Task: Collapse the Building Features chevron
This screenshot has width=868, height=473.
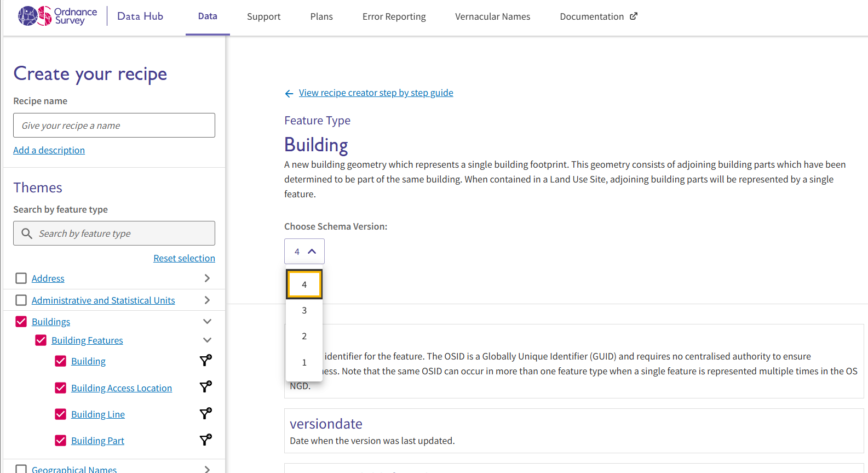Action: [x=207, y=340]
